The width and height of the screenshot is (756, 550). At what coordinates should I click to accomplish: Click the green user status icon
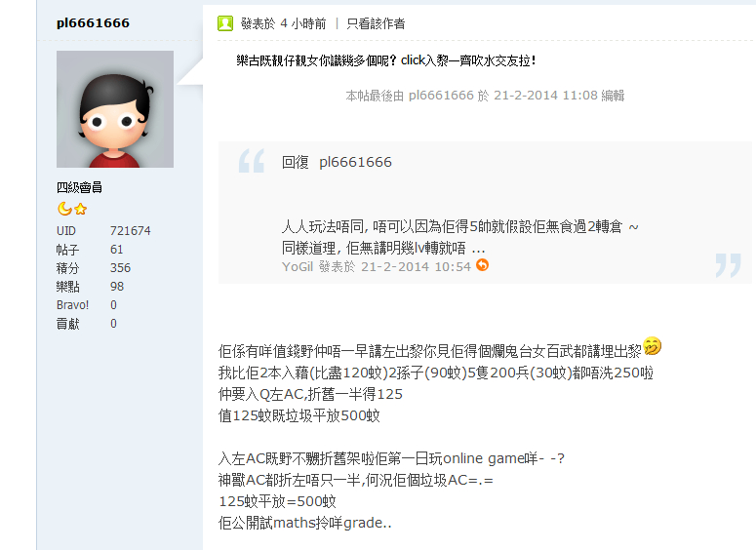click(225, 23)
